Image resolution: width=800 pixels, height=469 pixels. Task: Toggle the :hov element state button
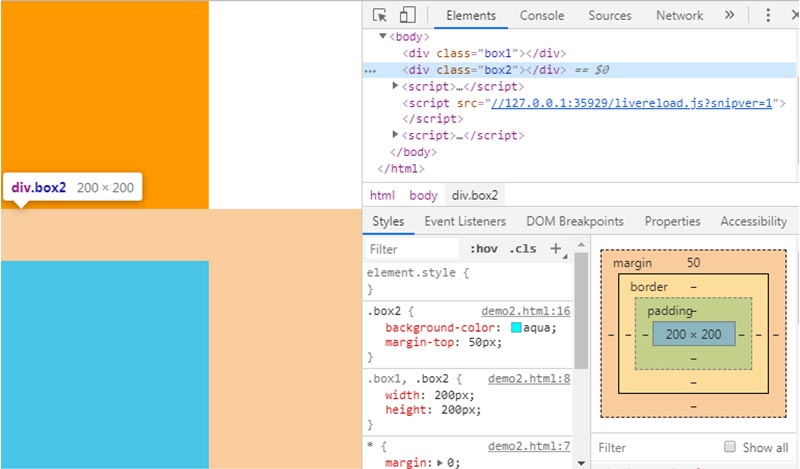[x=484, y=249]
